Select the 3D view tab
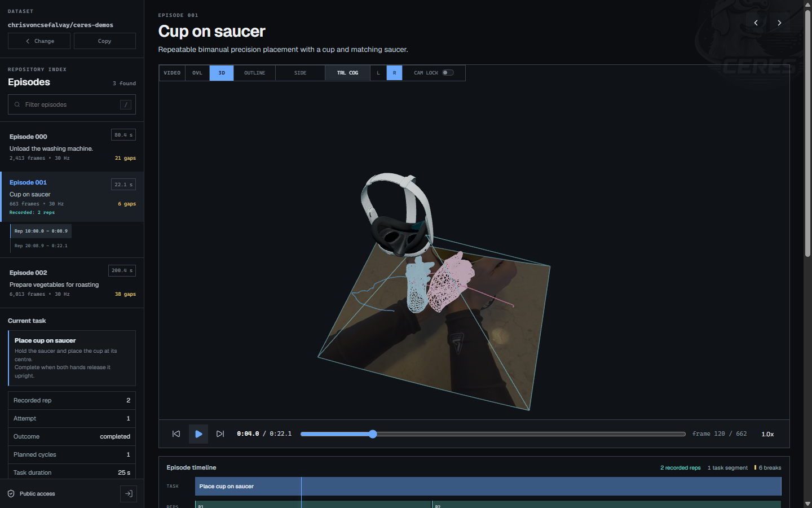The image size is (812, 508). coord(222,73)
